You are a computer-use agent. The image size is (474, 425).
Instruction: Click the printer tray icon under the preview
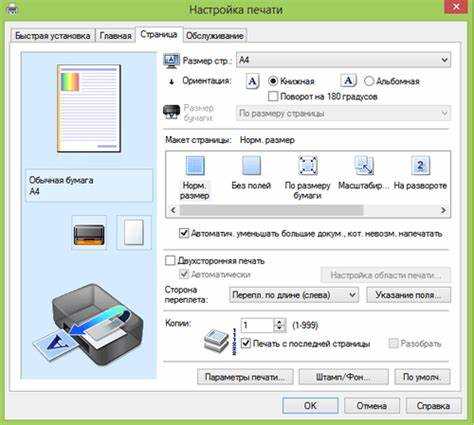89,233
